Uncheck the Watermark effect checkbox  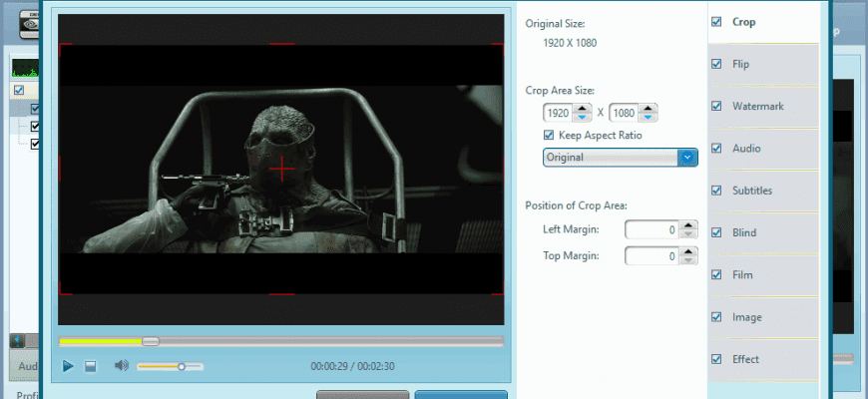point(716,106)
